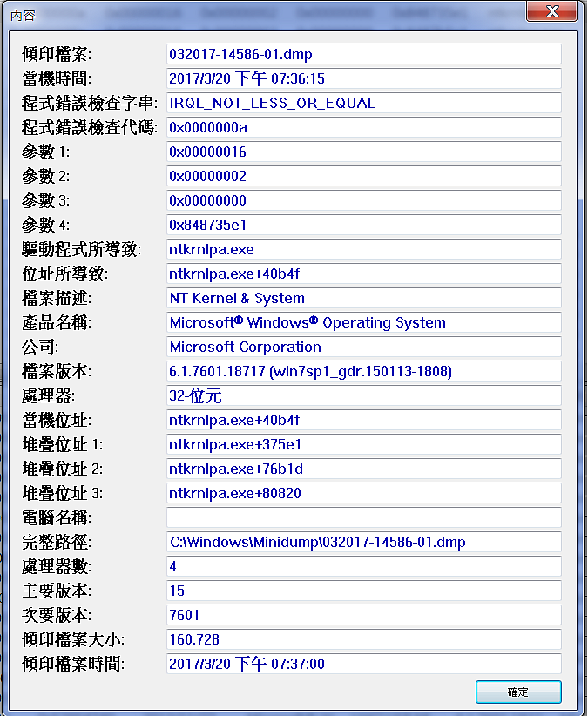Click the 處理器數 field showing 4
This screenshot has height=716, width=588.
[364, 566]
